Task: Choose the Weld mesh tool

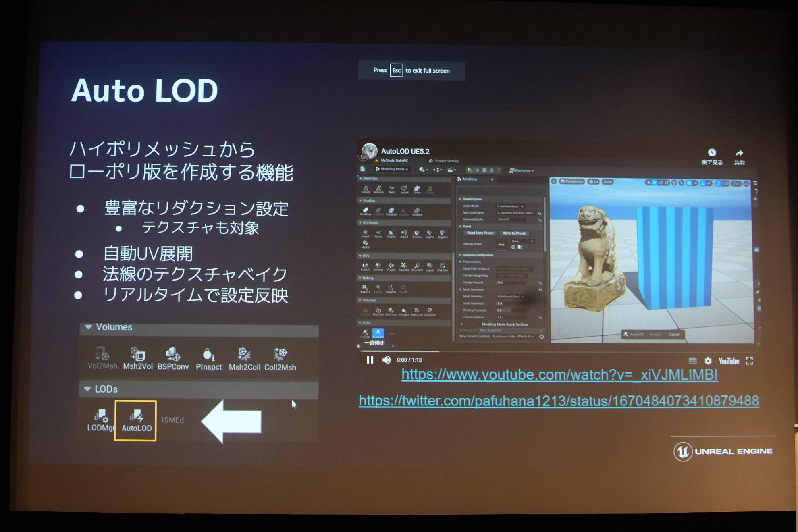Action: click(391, 189)
